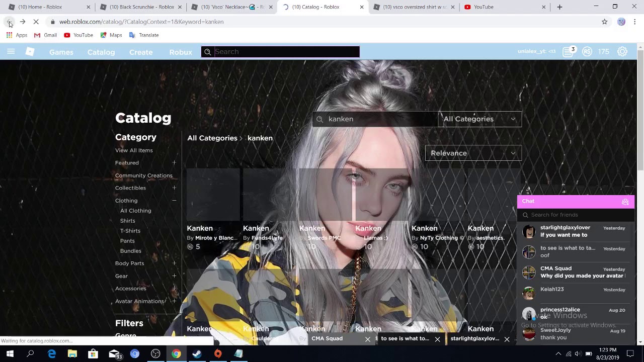Stop loading the page with the X button

[x=36, y=22]
